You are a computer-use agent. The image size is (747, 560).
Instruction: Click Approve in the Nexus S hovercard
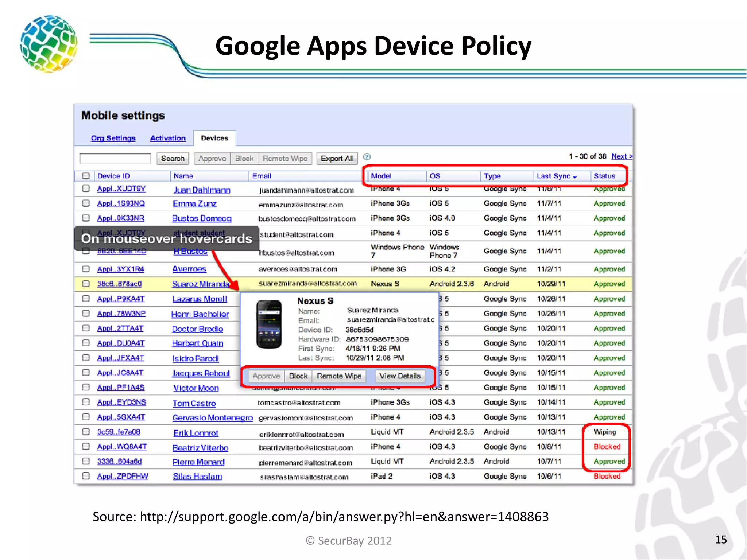point(266,376)
